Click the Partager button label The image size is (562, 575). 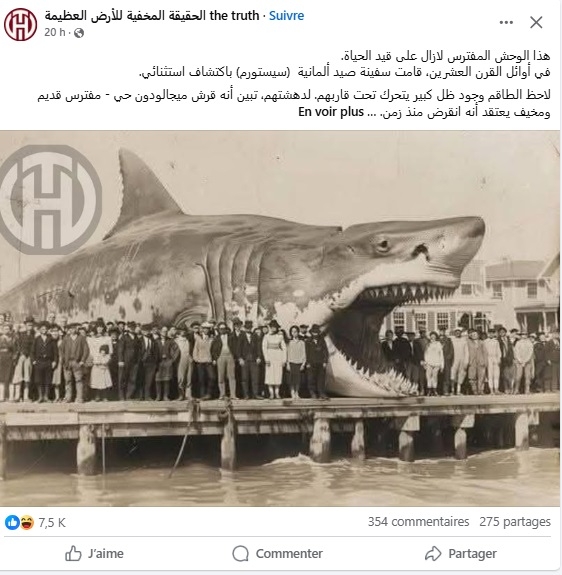click(473, 553)
